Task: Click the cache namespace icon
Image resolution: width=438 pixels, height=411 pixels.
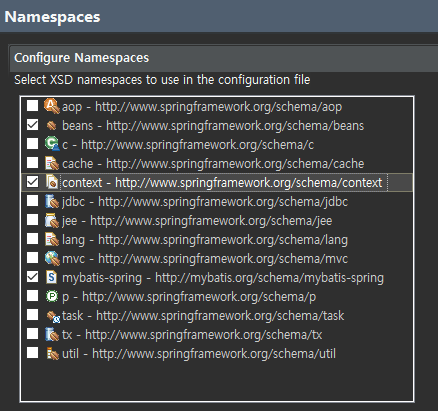Action: (x=52, y=163)
